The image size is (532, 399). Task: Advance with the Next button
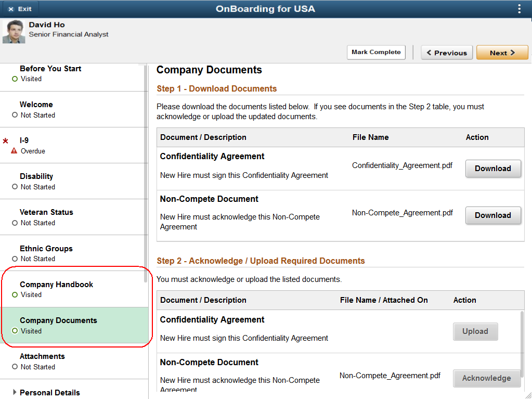tap(502, 53)
